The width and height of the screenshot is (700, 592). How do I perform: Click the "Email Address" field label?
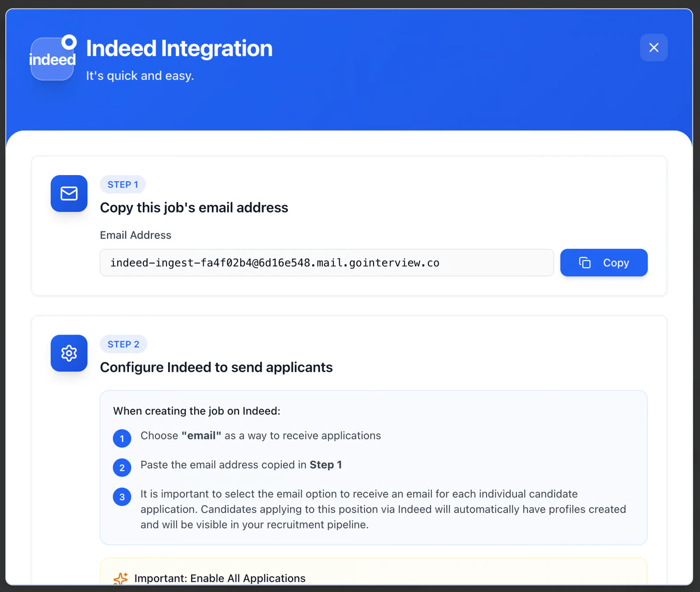(135, 235)
